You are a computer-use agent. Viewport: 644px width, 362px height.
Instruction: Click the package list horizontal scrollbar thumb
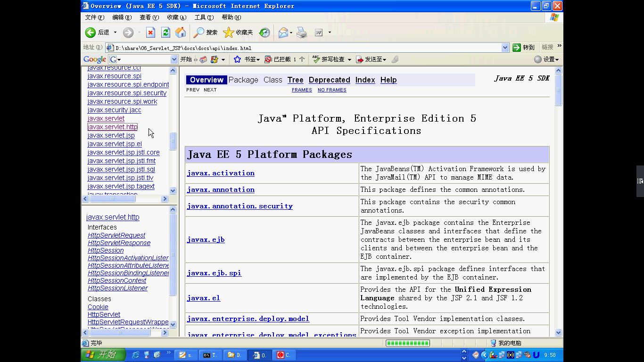[113, 199]
